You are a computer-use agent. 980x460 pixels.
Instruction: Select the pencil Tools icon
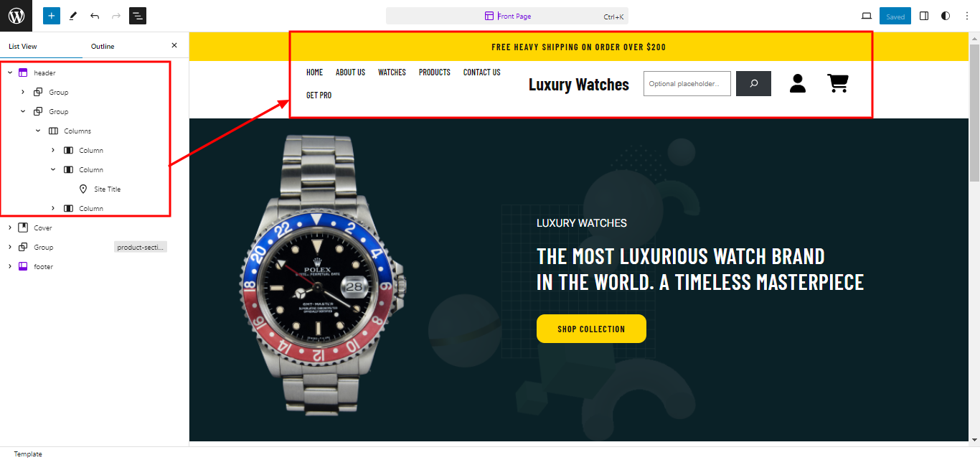pos(73,16)
